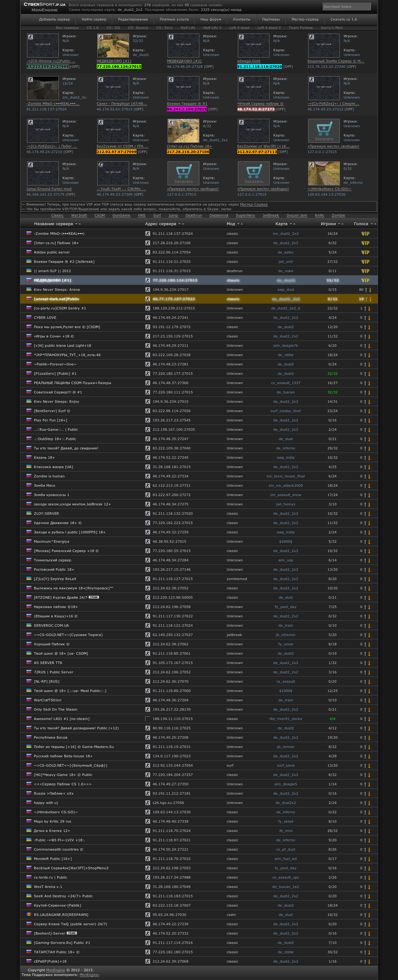Click the Moldovan flag next to RS.LALEAGANE.RO[RESPAWN]
The image size is (398, 980).
(x=29, y=914)
